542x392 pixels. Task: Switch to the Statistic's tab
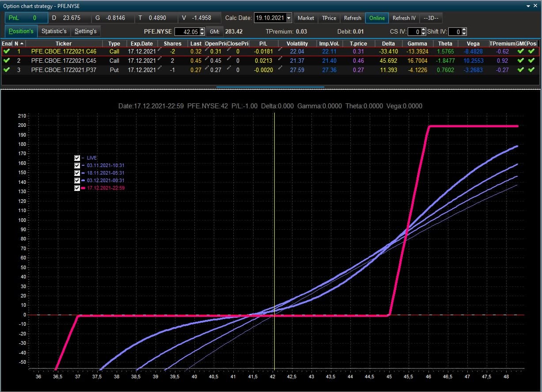pyautogui.click(x=54, y=31)
